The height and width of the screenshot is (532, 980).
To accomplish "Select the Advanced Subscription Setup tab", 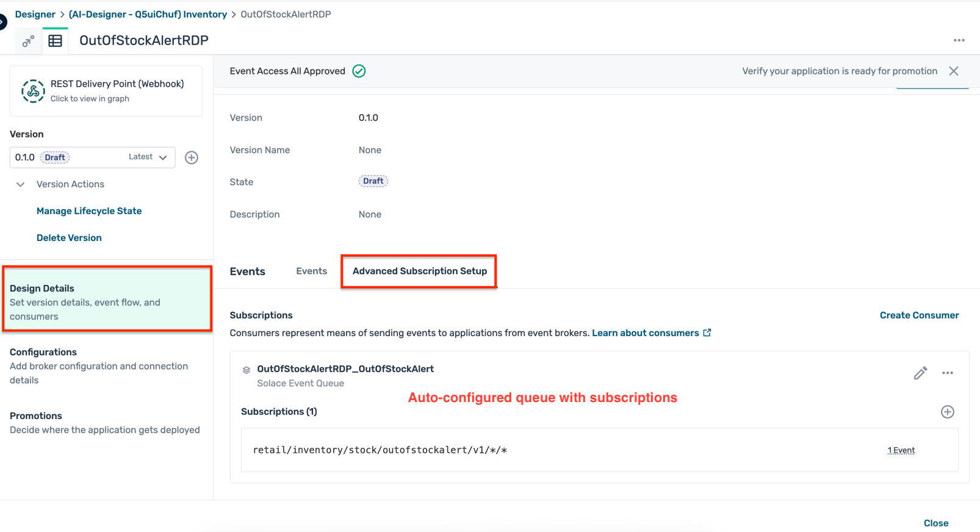I will pyautogui.click(x=419, y=271).
